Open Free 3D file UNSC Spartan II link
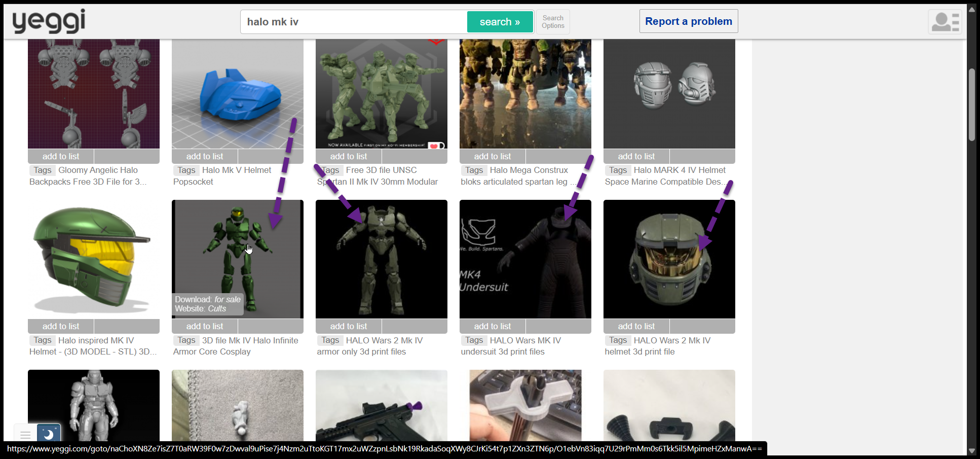The image size is (980, 459). click(378, 176)
